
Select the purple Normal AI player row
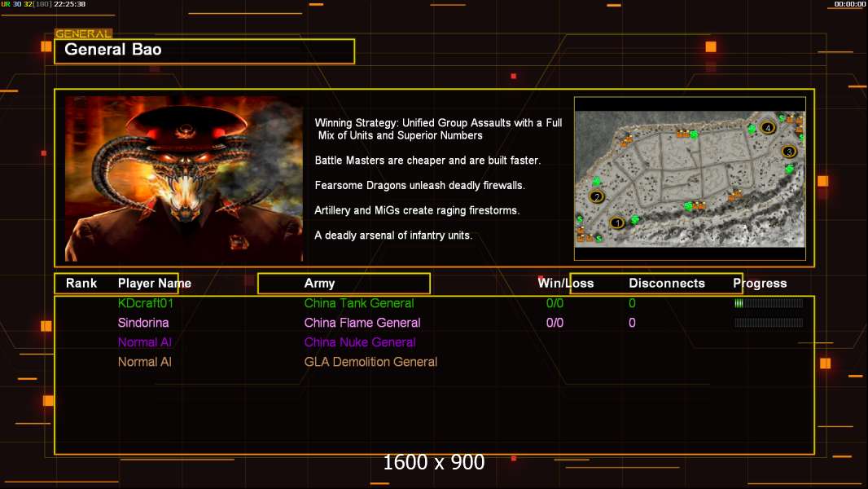click(144, 342)
